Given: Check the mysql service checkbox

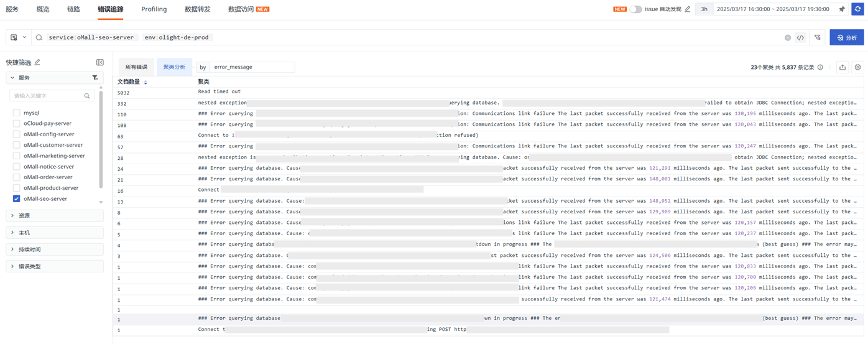Looking at the screenshot, I should (x=17, y=113).
